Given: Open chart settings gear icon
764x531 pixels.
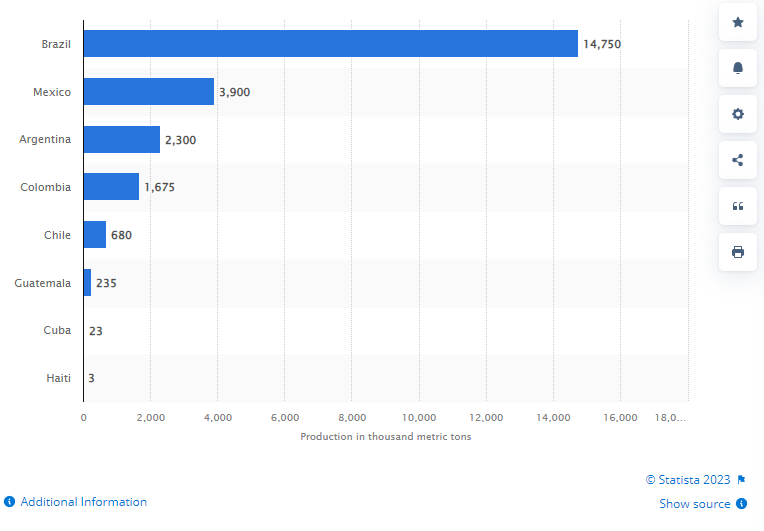Looking at the screenshot, I should 738,114.
